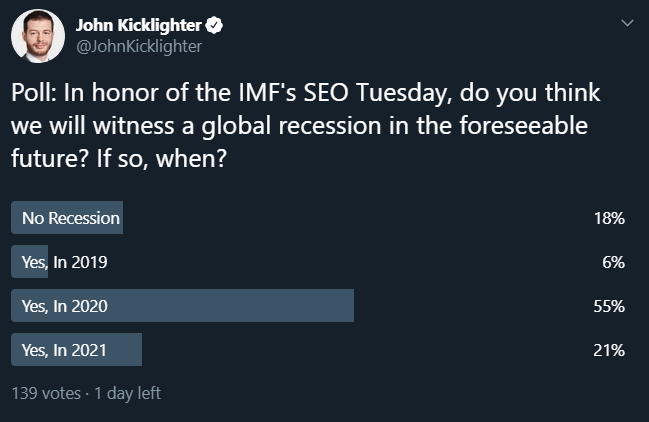Click the blue verified checkmark badge
Viewport: 649px width, 422px height.
(214, 25)
